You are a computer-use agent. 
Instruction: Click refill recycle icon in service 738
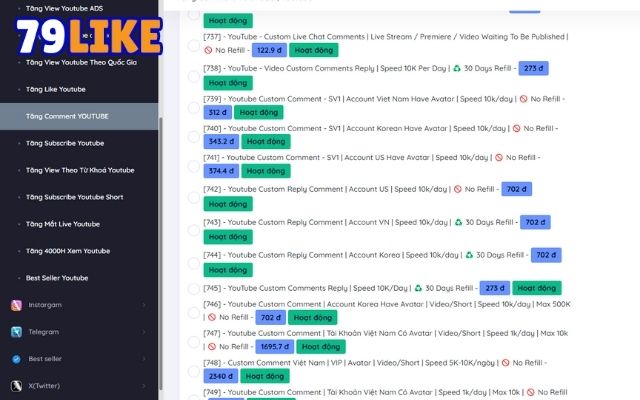[457, 68]
